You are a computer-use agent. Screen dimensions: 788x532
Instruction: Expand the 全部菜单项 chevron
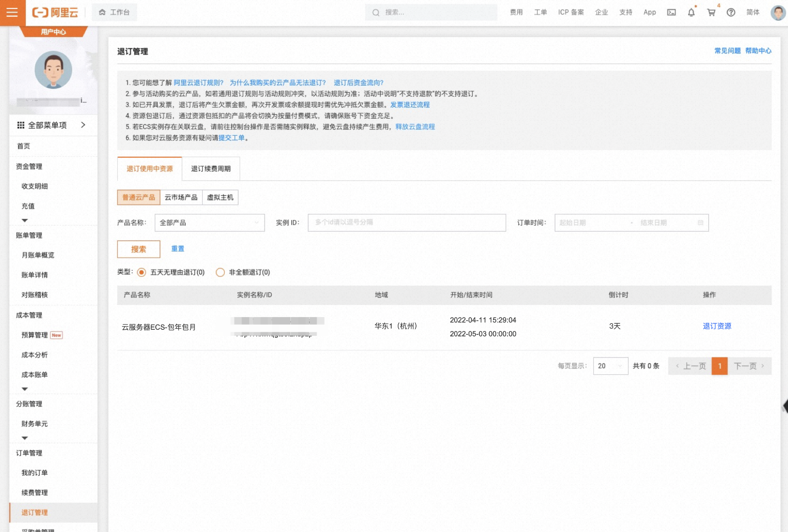[83, 125]
